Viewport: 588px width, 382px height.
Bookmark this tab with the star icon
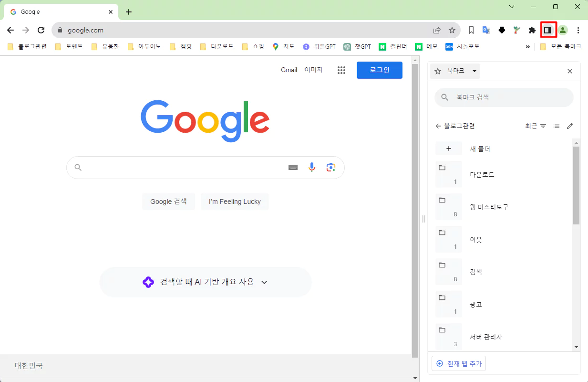pyautogui.click(x=452, y=30)
